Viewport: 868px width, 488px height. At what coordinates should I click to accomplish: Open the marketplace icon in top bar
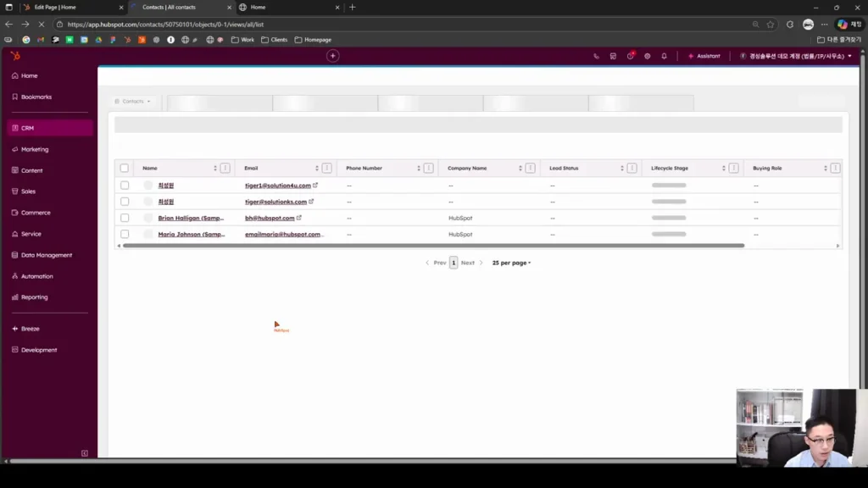pyautogui.click(x=613, y=57)
